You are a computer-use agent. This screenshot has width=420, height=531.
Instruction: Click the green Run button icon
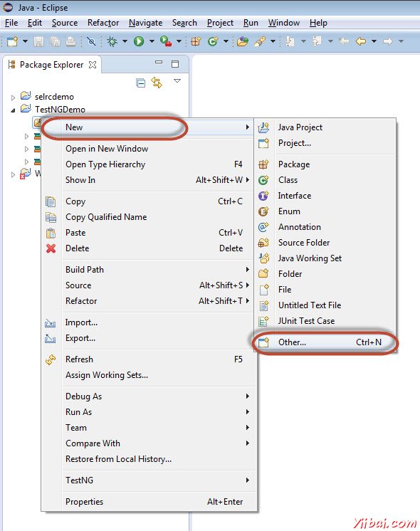139,41
